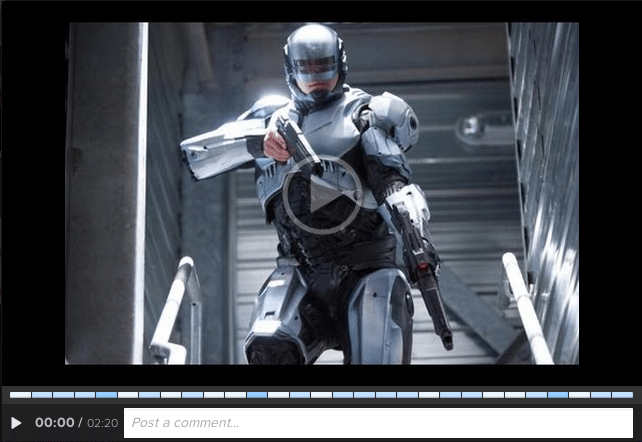The image size is (642, 442).
Task: Click the first segment of the timeline bar
Action: [20, 395]
